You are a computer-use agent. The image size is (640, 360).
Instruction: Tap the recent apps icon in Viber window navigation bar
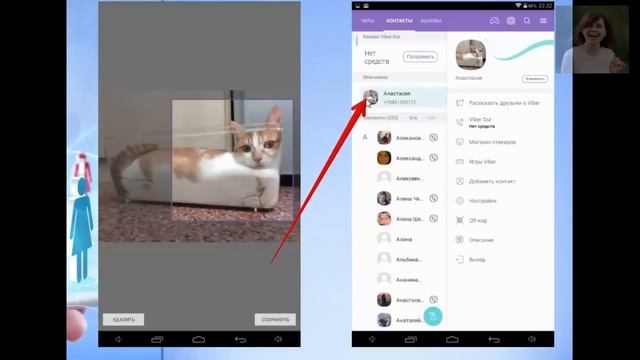coord(411,339)
